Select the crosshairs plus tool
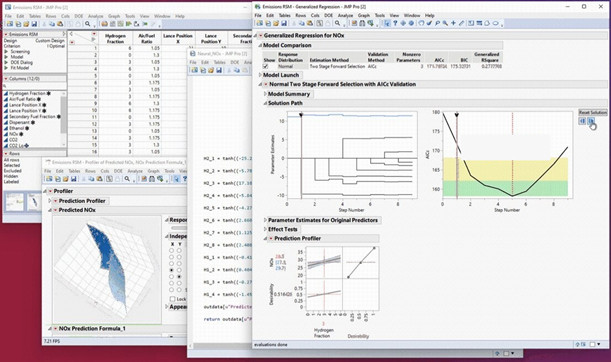Image resolution: width=611 pixels, height=362 pixels. (453, 23)
